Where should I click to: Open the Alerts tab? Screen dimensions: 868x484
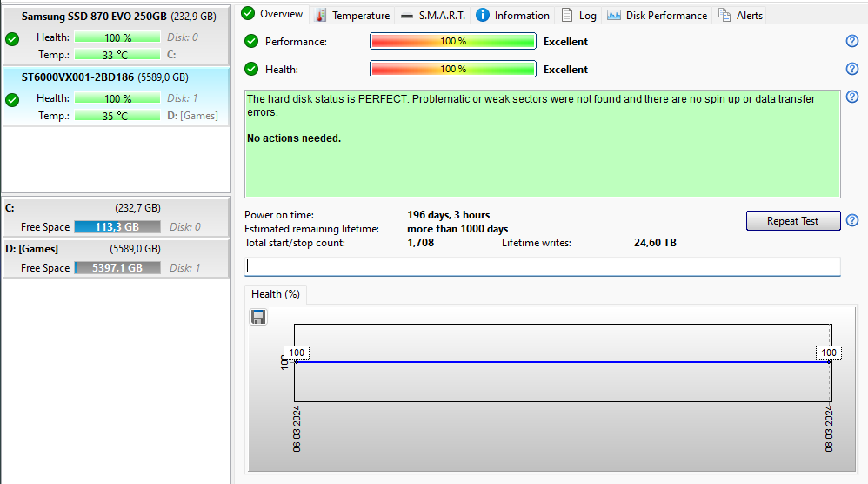[x=741, y=16]
